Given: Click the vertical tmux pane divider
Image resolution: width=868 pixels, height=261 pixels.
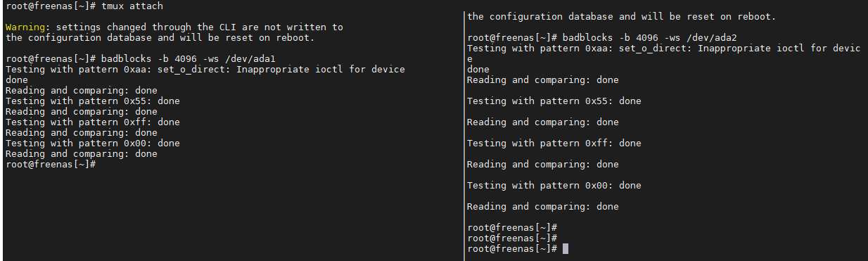Looking at the screenshot, I should (x=463, y=135).
